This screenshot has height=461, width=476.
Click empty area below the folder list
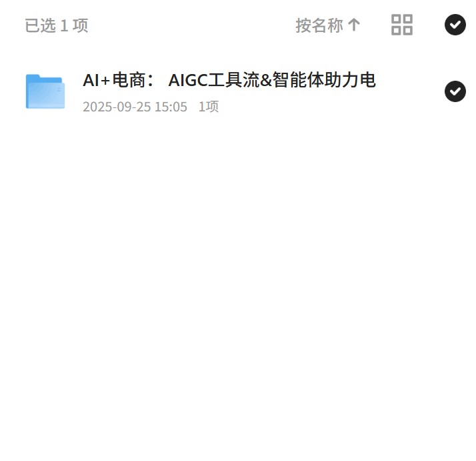(x=238, y=274)
